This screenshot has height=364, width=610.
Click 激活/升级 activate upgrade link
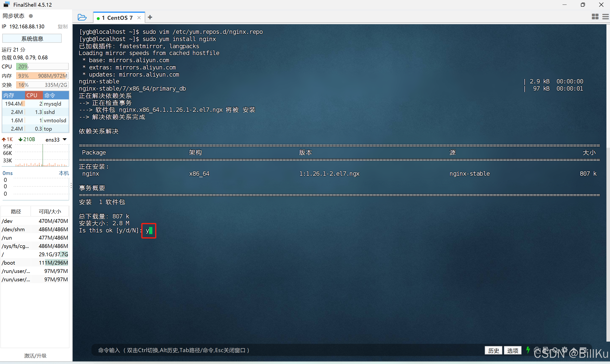[35, 355]
